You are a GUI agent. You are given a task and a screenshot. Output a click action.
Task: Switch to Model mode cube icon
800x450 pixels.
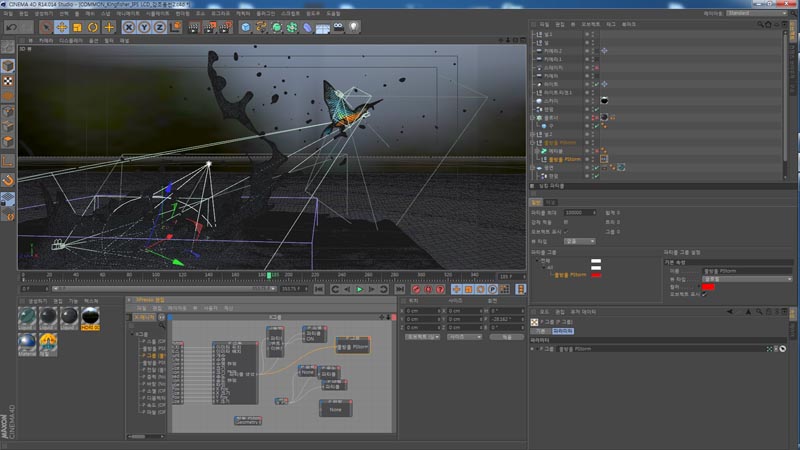(x=8, y=65)
